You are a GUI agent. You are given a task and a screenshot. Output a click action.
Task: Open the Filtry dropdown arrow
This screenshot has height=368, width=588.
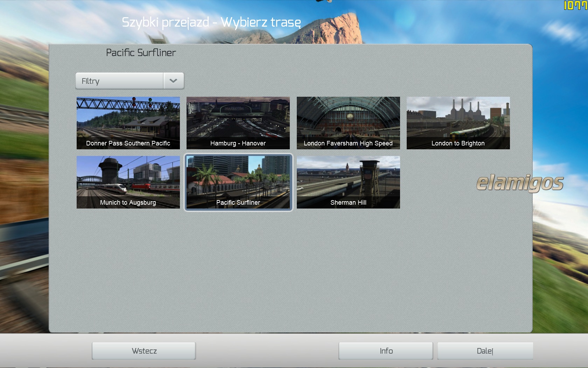(174, 81)
